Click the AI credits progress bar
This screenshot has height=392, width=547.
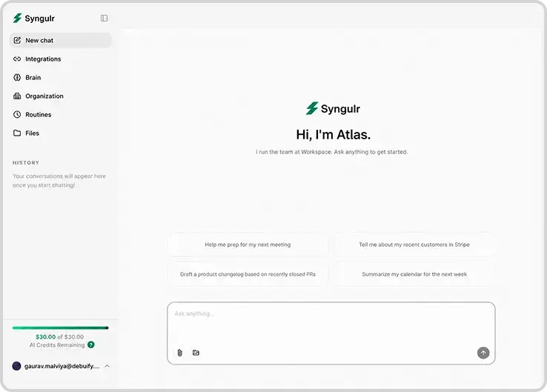click(x=60, y=328)
